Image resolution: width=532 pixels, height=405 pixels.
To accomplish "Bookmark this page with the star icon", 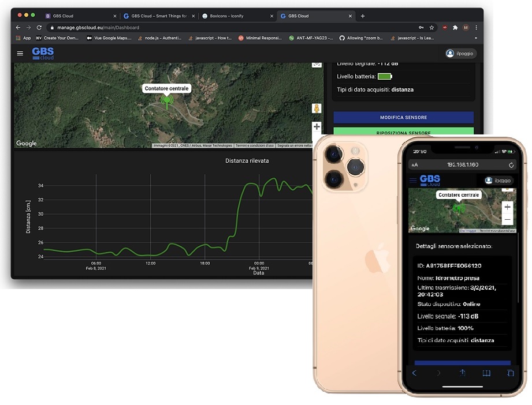I will [431, 28].
